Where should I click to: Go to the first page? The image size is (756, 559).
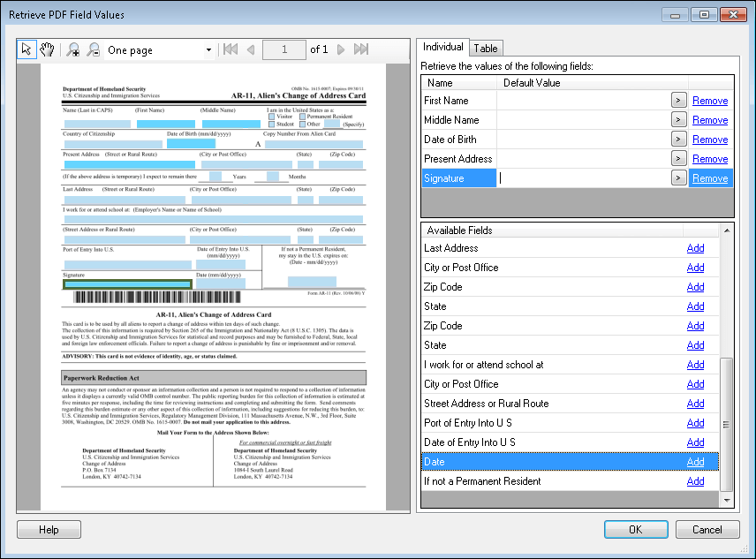(x=231, y=49)
